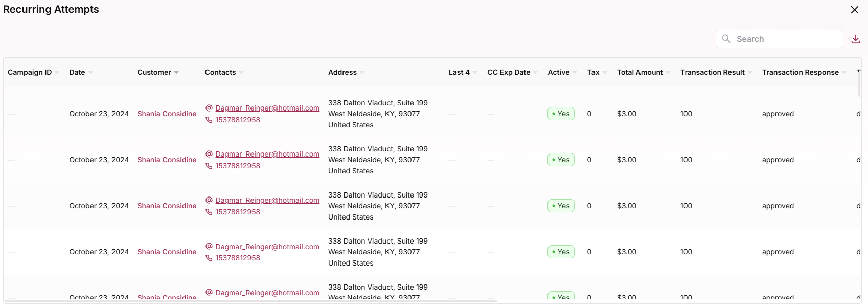Click the phone icon in third row
Image resolution: width=868 pixels, height=307 pixels.
point(209,212)
